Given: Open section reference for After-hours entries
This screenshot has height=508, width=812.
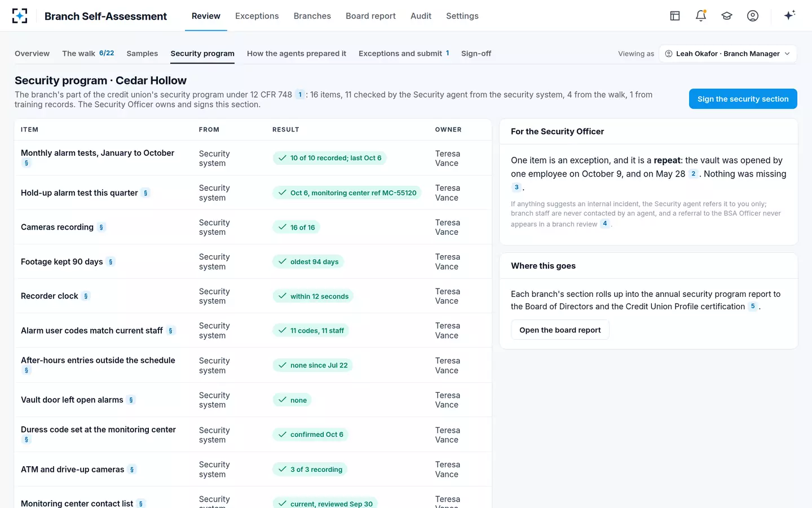Looking at the screenshot, I should [x=27, y=370].
